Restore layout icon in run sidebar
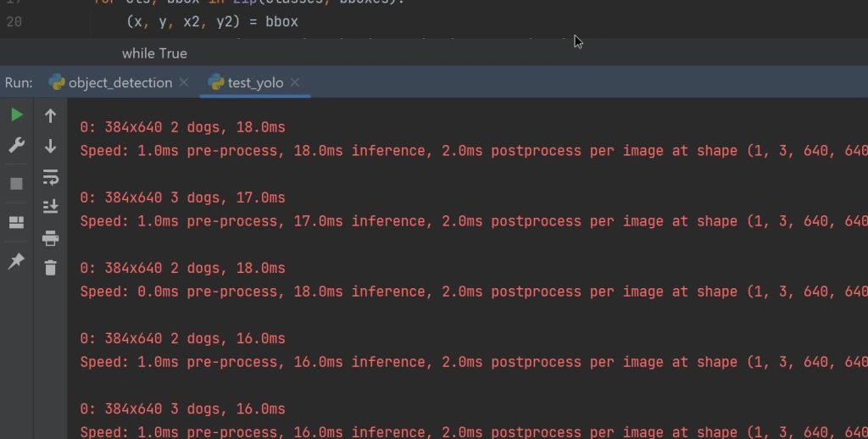 click(x=17, y=222)
